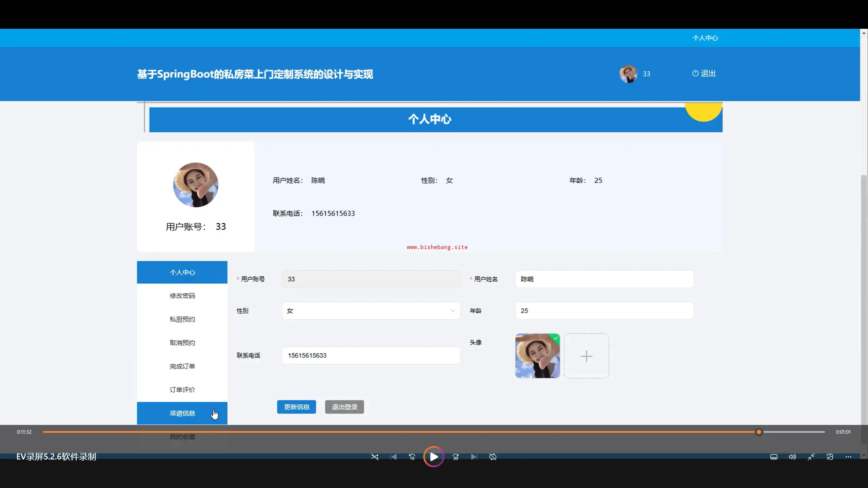Click the 退出登录 button
Viewport: 868px width, 488px height.
tap(344, 407)
